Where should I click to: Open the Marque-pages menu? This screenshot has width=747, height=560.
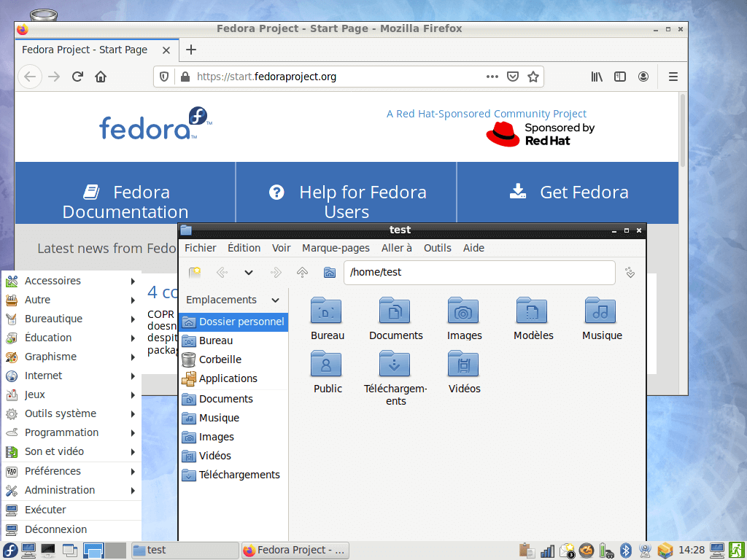click(x=336, y=248)
